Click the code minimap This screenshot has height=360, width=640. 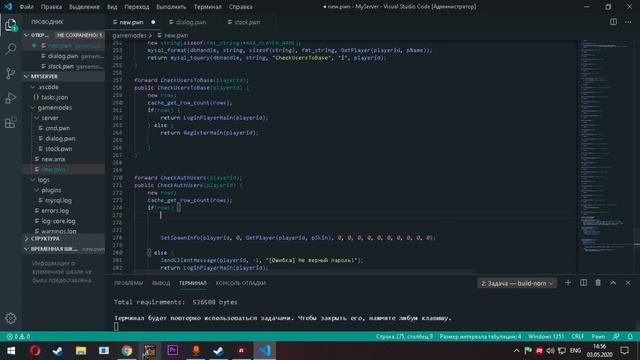tap(606, 156)
